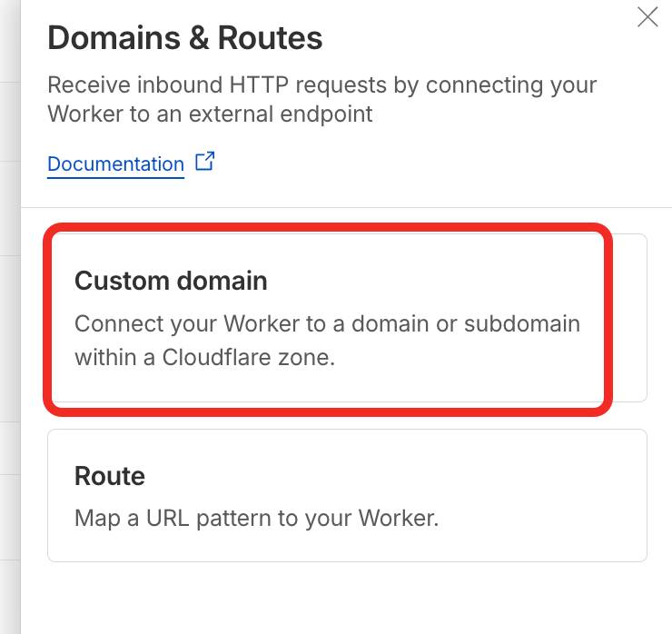672x634 pixels.
Task: Click empty panel space below the Route card
Action: 347,599
